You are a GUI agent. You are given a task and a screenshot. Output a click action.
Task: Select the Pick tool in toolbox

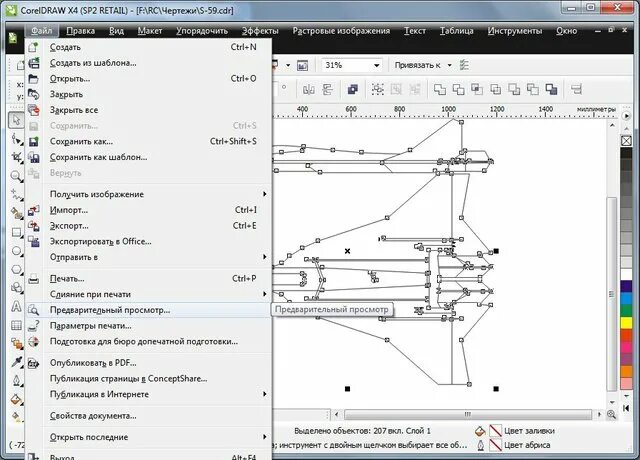point(16,120)
